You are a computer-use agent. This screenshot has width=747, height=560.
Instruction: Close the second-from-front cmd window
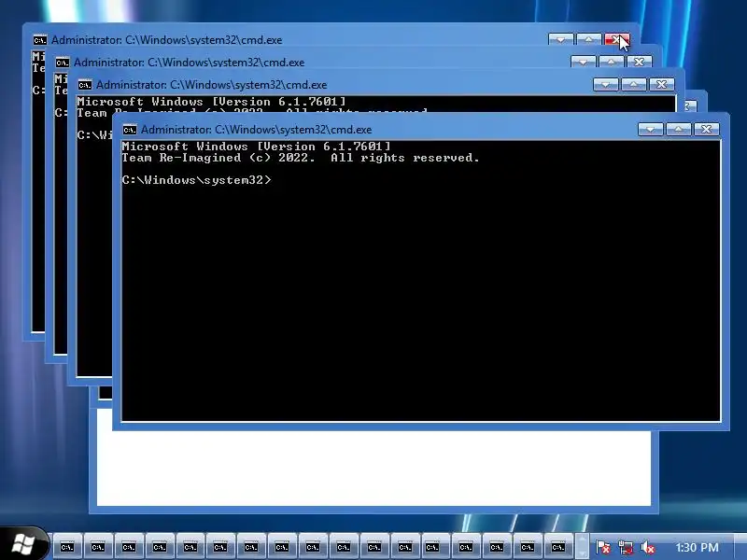pyautogui.click(x=662, y=84)
